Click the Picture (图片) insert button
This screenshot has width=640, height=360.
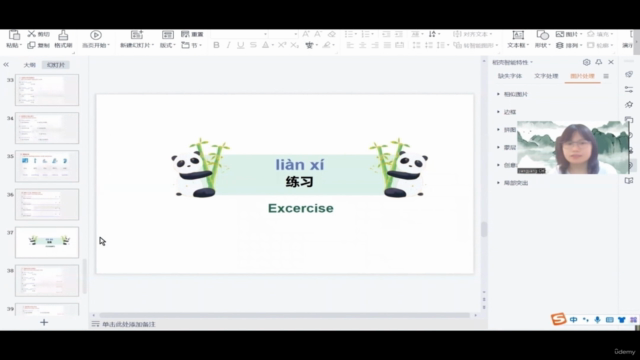[569, 34]
